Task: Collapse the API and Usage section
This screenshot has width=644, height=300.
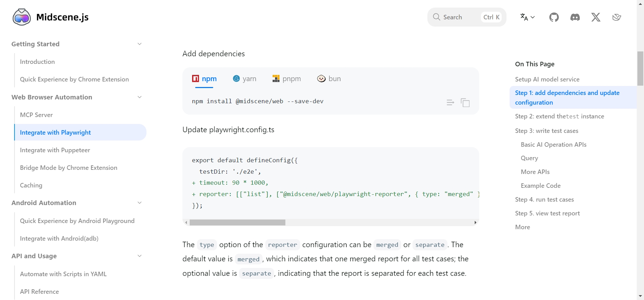Action: [140, 256]
